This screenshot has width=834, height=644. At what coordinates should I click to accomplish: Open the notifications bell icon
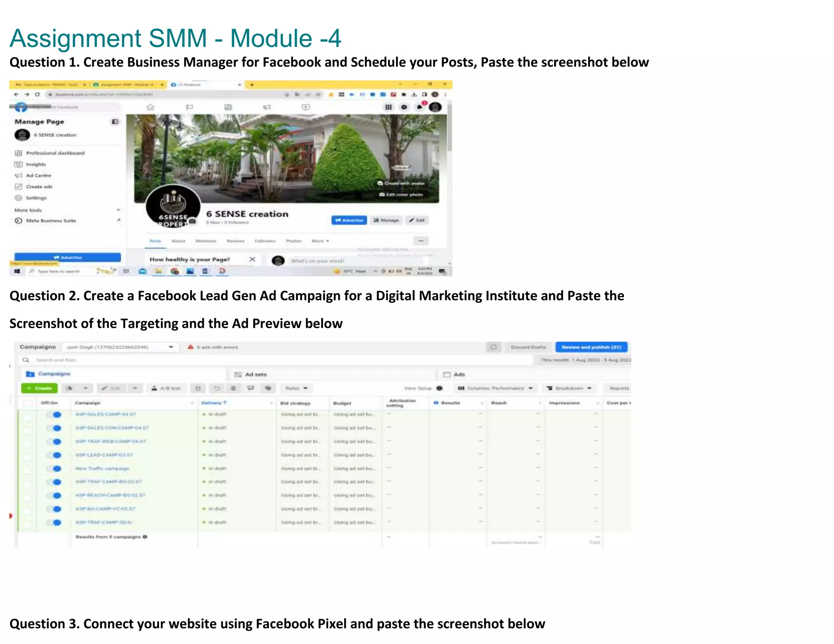pos(419,107)
